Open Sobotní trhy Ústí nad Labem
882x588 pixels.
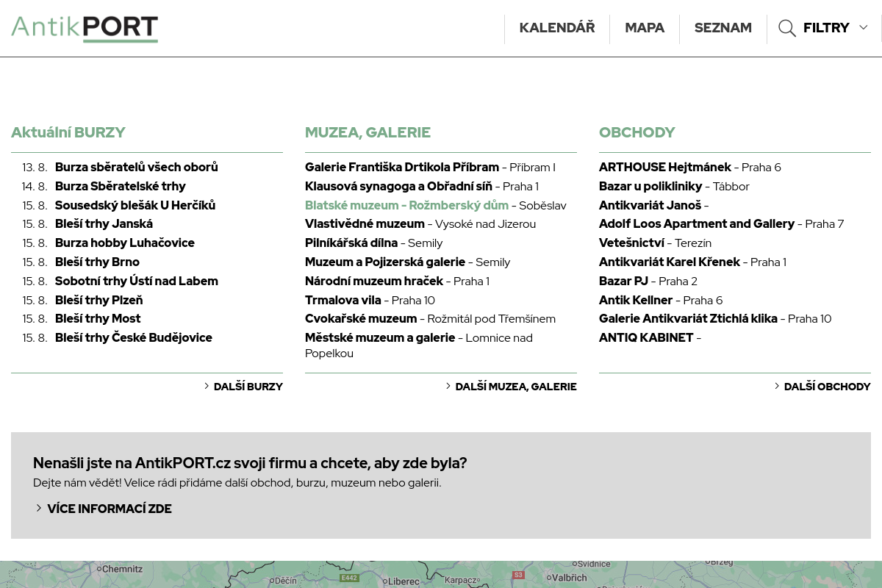click(x=137, y=281)
